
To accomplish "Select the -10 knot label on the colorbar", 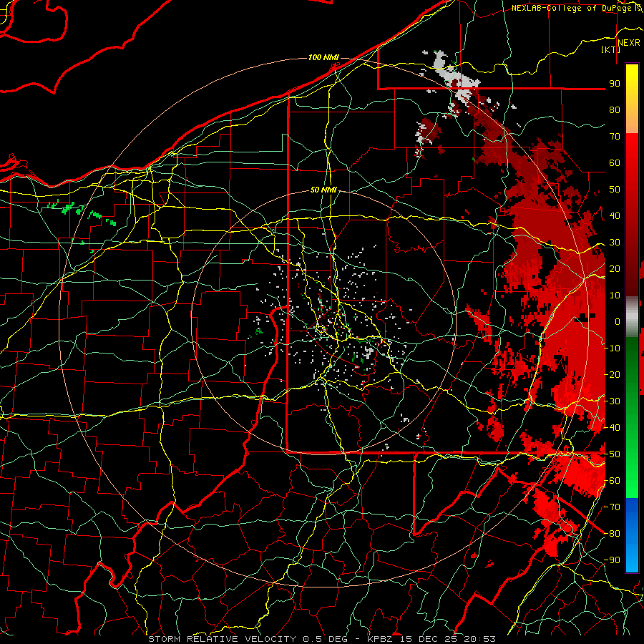I will [x=612, y=348].
